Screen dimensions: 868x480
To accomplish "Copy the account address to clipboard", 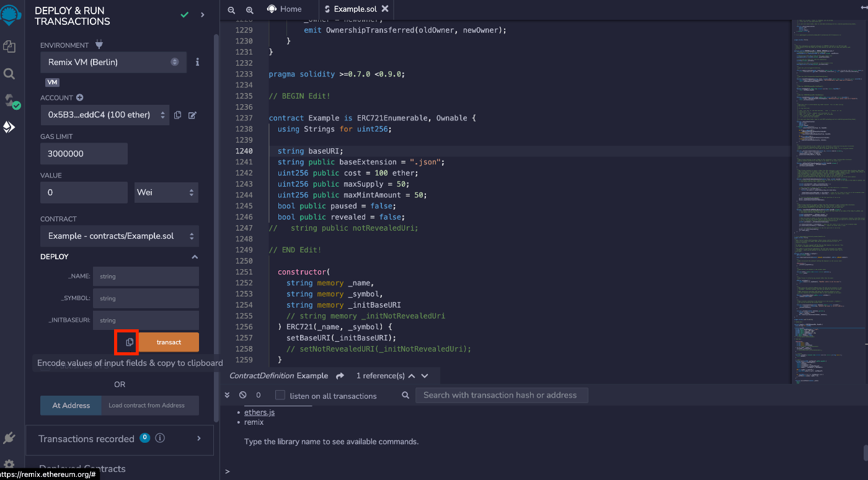I will pyautogui.click(x=178, y=115).
